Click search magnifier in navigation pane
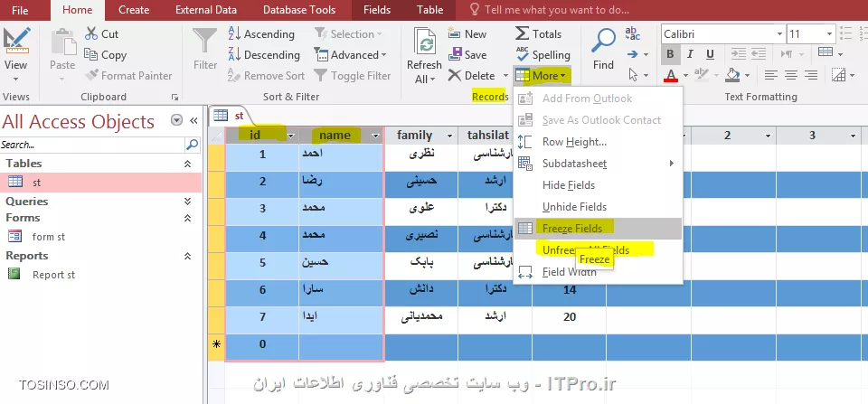This screenshot has height=404, width=868. tap(192, 145)
